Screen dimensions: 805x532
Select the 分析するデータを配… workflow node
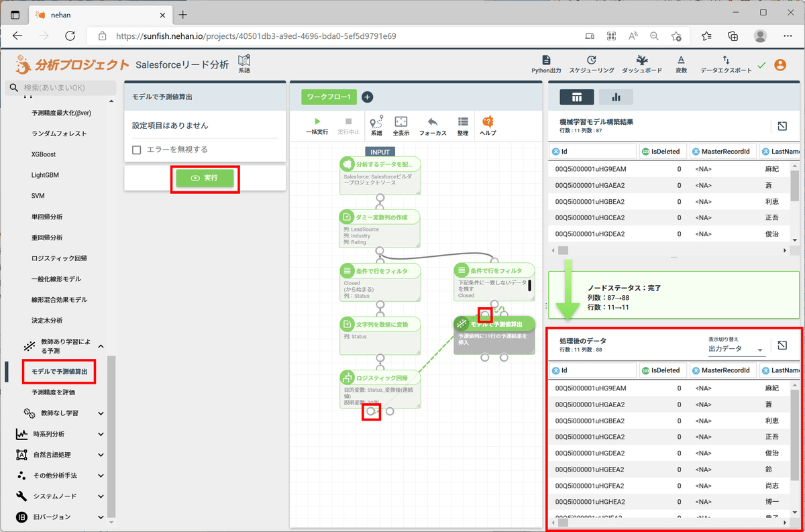coord(380,175)
